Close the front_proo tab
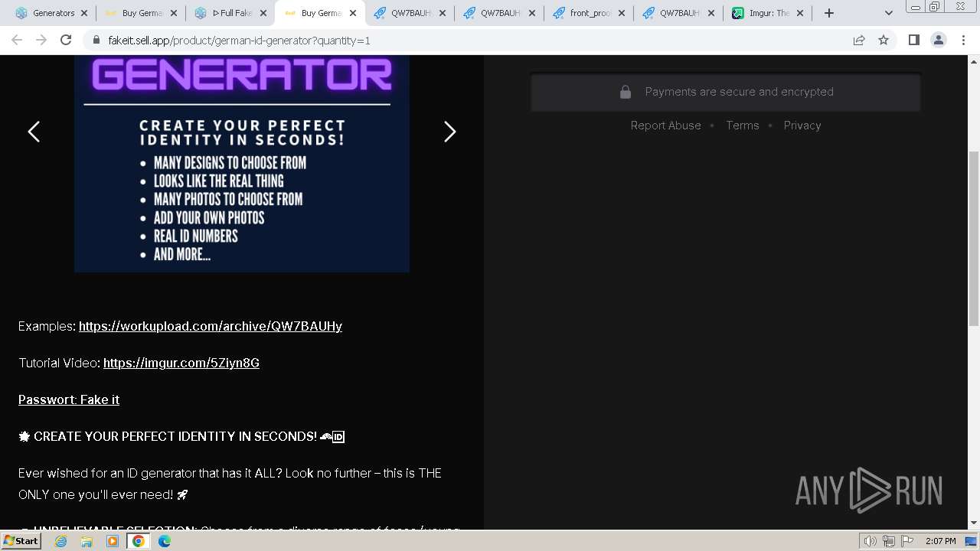980x551 pixels. click(621, 13)
